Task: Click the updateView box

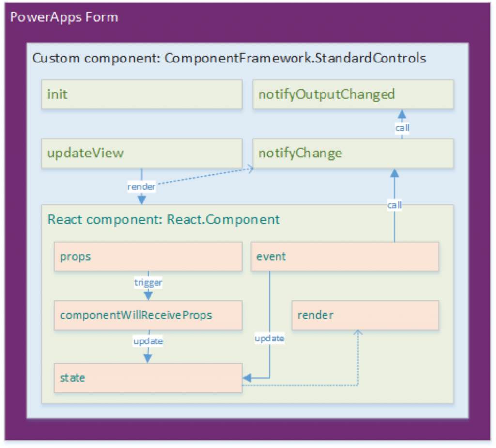Action: 142,153
